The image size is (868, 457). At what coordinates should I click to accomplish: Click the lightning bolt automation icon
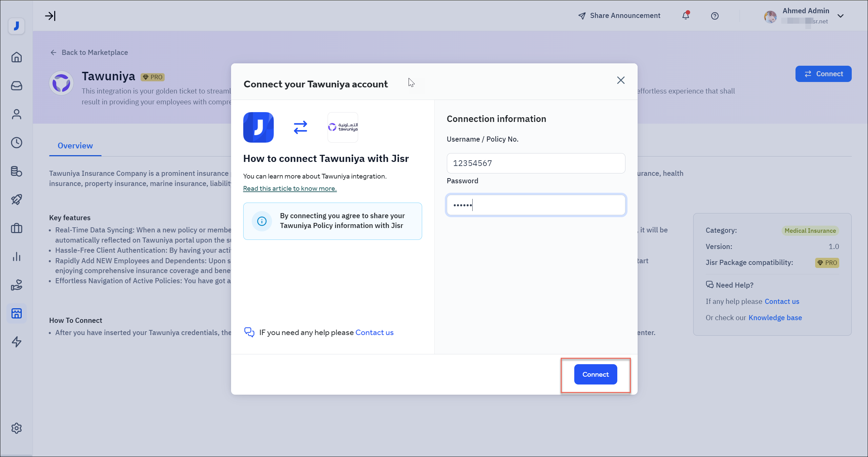tap(16, 341)
